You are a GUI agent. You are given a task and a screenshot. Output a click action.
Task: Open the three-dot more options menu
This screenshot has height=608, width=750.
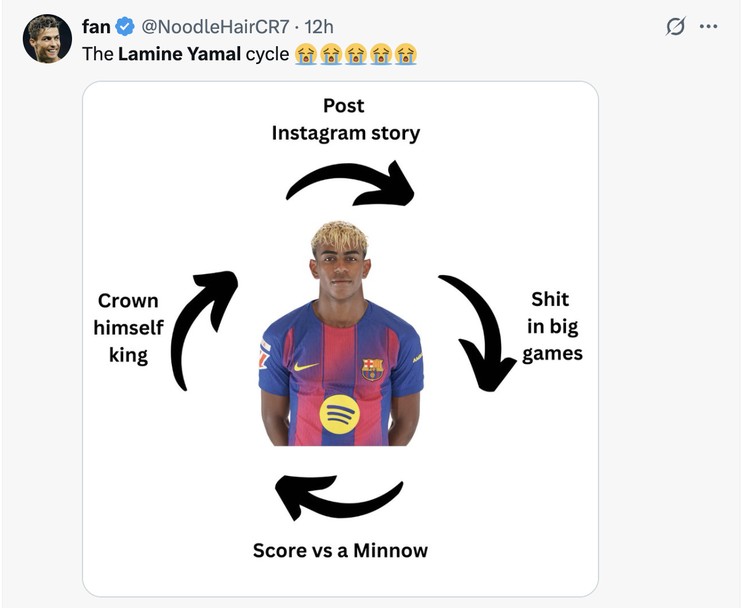tap(709, 26)
